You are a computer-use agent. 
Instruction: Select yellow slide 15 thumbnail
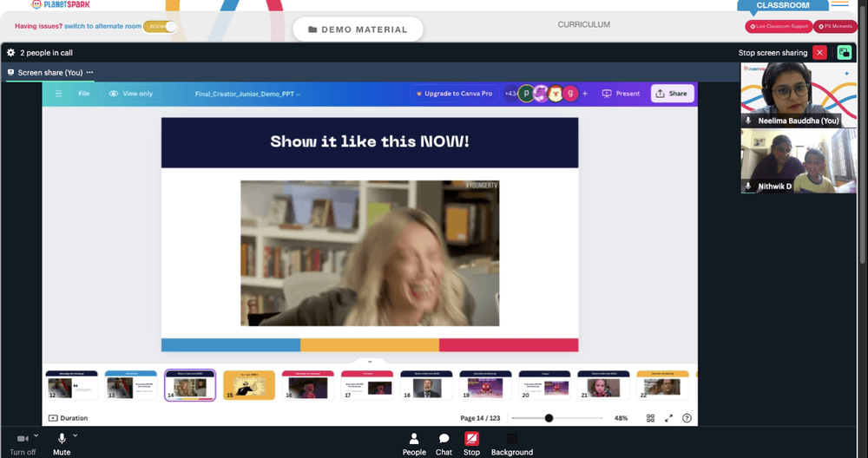point(249,385)
